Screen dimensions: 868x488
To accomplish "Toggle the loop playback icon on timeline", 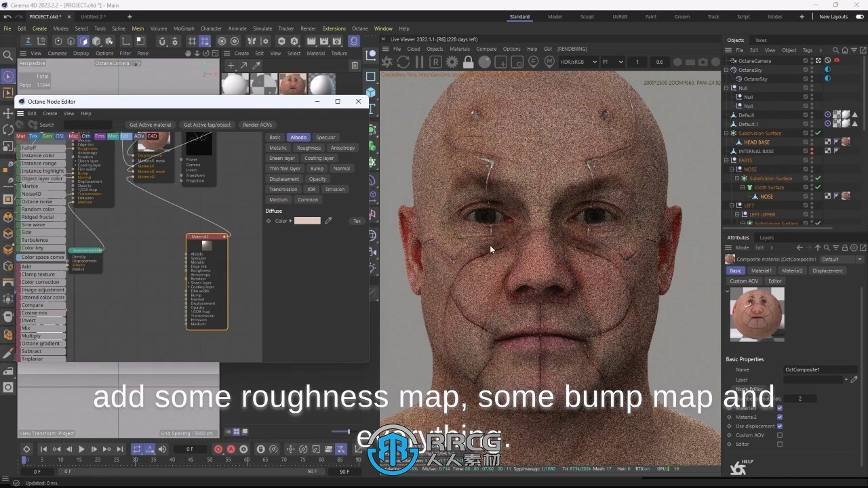I will (x=136, y=449).
